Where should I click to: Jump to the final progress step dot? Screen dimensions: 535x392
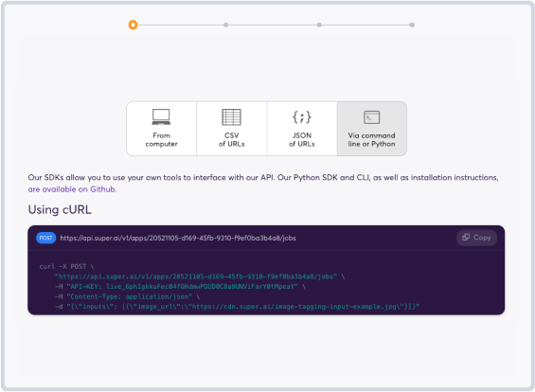click(412, 25)
